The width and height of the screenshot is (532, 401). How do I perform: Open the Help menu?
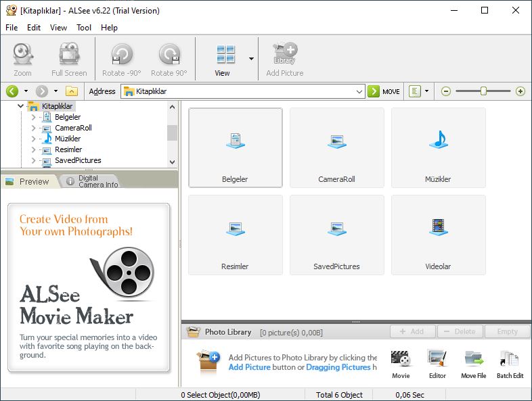point(109,28)
